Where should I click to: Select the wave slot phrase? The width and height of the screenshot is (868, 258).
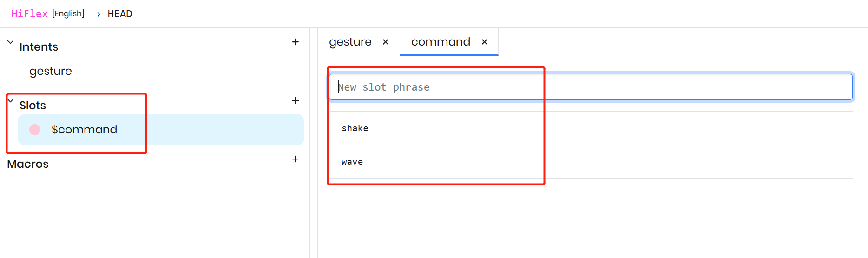tap(352, 162)
